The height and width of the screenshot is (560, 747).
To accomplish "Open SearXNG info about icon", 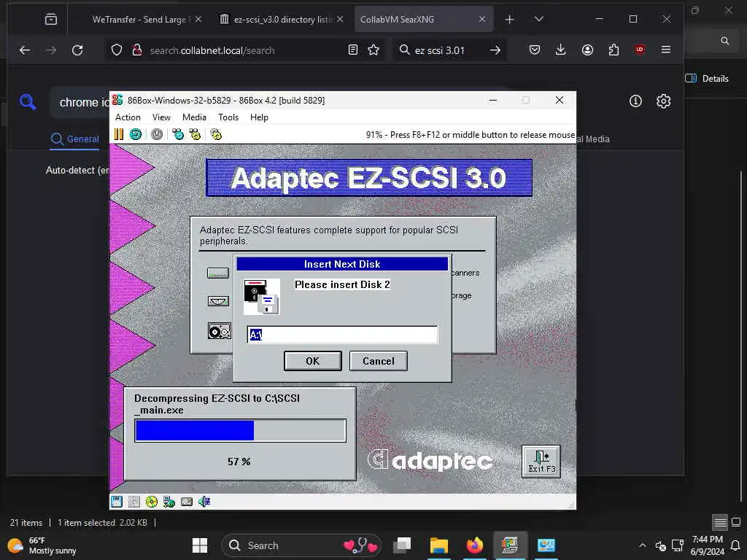I will tap(635, 101).
